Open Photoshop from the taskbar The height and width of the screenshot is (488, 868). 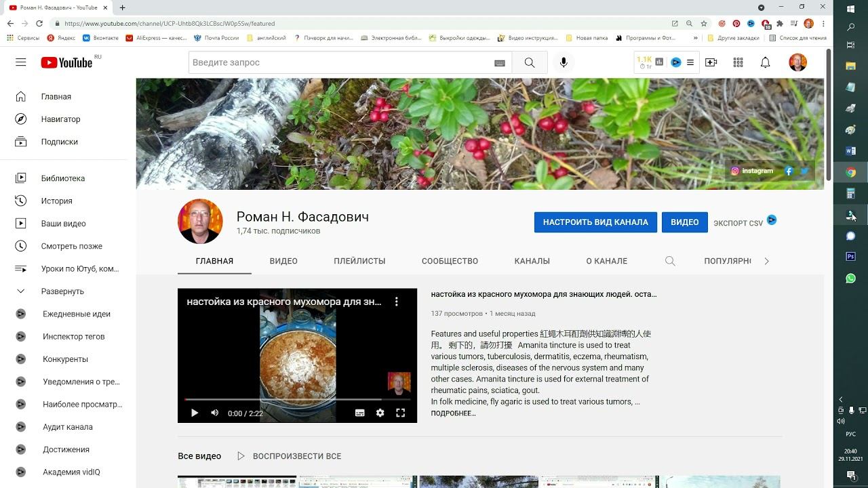(x=851, y=257)
